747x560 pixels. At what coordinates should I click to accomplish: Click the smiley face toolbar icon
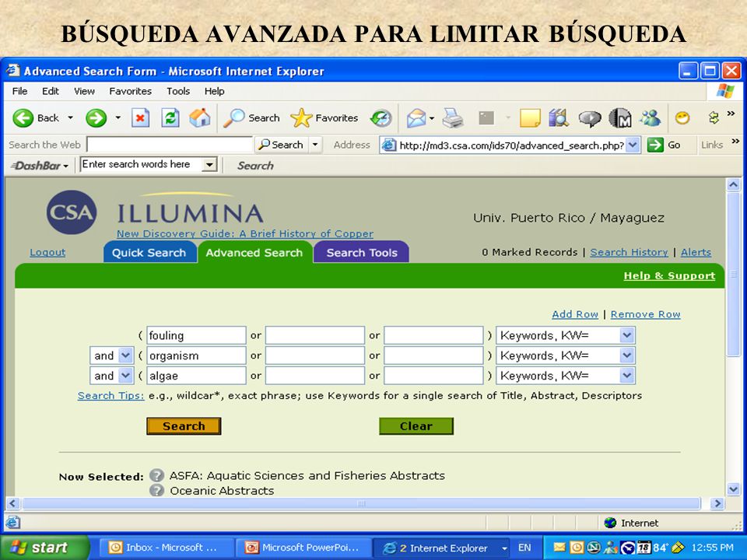click(682, 117)
